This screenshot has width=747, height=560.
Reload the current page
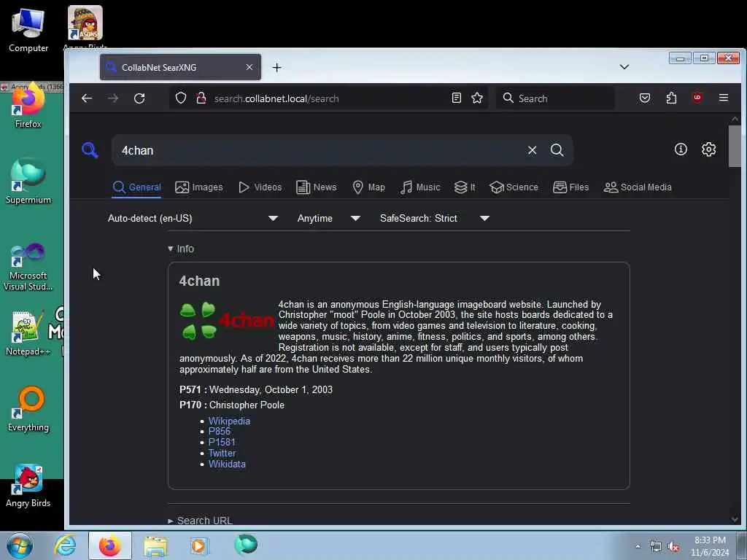[139, 98]
